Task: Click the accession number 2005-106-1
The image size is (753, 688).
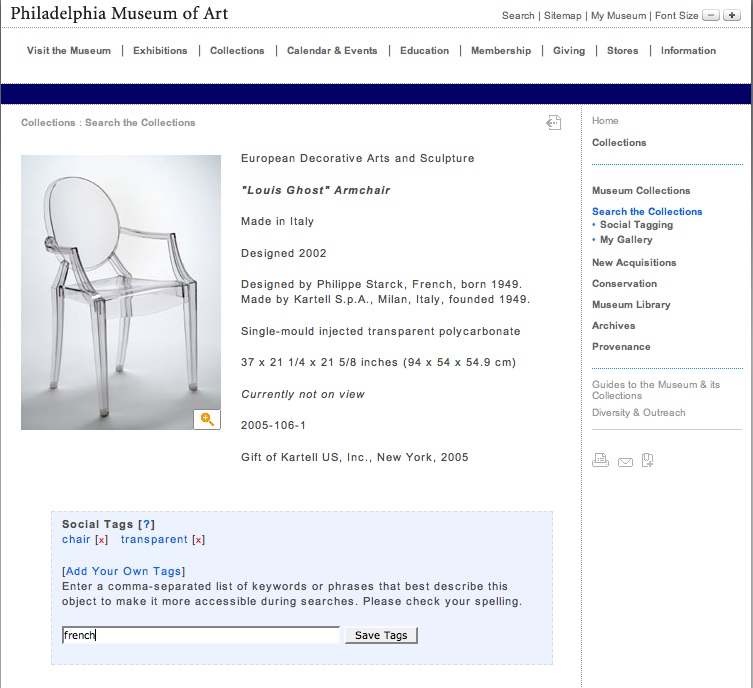Action: tap(273, 425)
